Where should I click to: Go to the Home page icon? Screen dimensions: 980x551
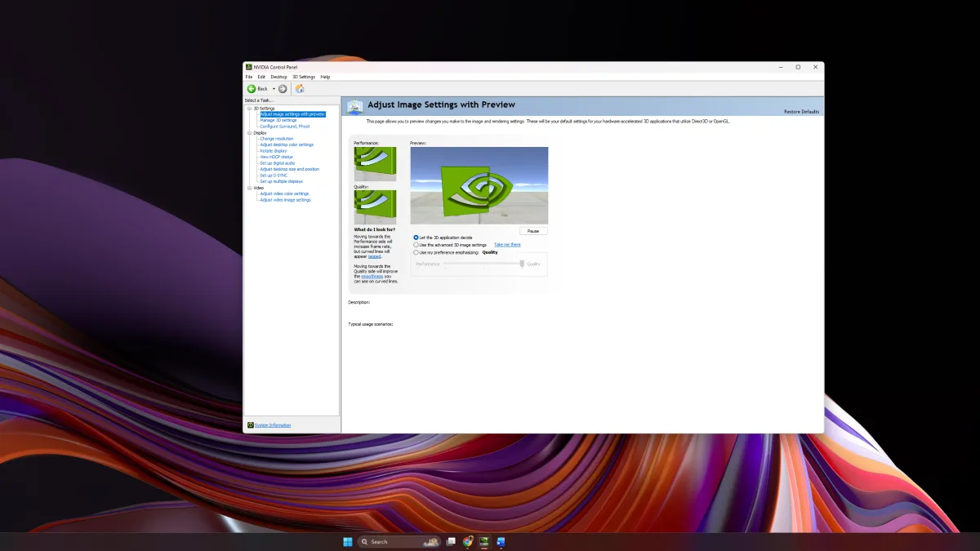click(300, 88)
